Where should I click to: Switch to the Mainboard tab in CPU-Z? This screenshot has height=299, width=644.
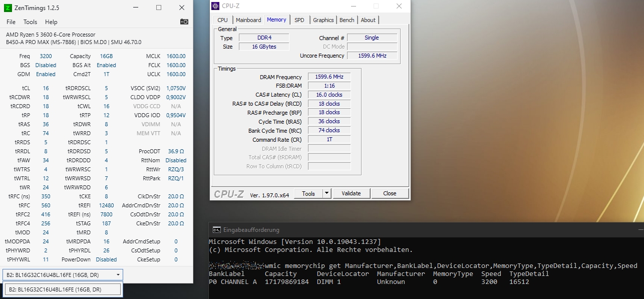click(248, 20)
